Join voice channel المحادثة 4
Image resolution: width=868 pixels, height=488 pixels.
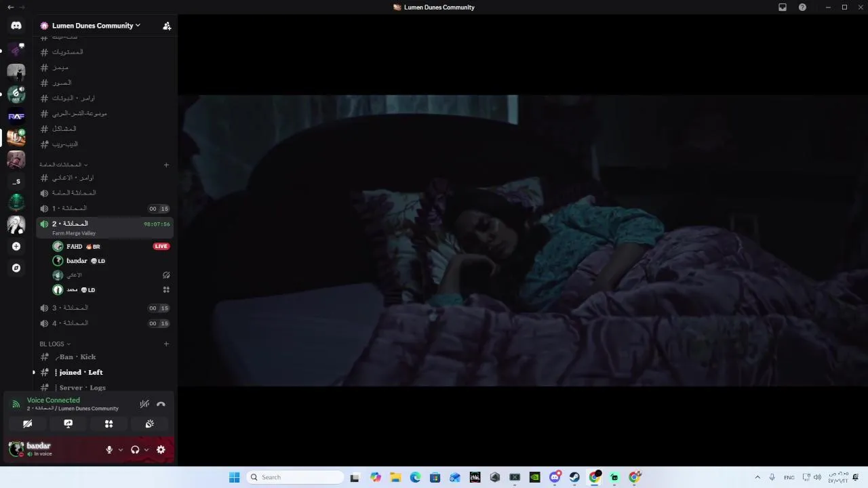pyautogui.click(x=104, y=323)
